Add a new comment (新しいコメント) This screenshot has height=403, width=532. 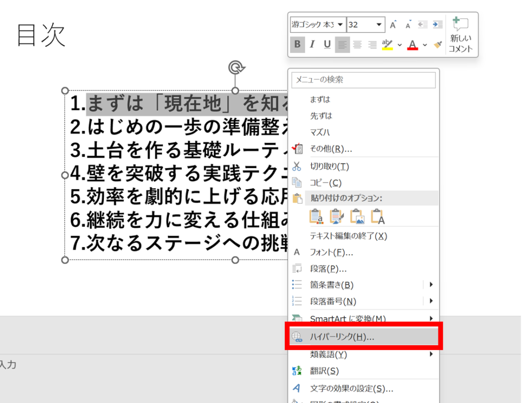461,34
